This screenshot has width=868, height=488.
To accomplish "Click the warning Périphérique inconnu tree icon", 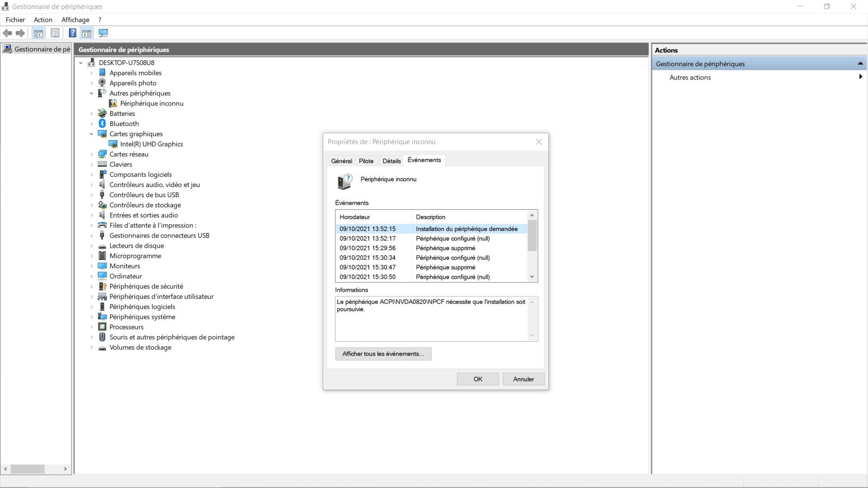I will click(x=113, y=103).
